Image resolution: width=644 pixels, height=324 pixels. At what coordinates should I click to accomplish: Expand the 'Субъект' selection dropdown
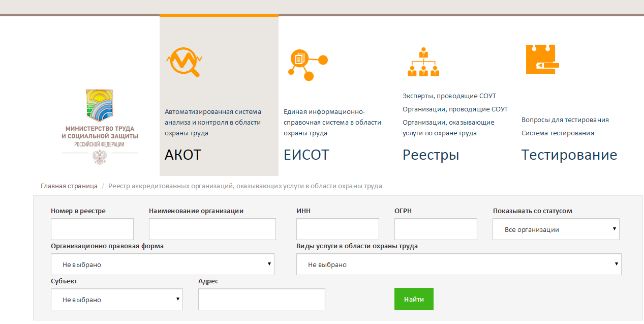tap(116, 299)
